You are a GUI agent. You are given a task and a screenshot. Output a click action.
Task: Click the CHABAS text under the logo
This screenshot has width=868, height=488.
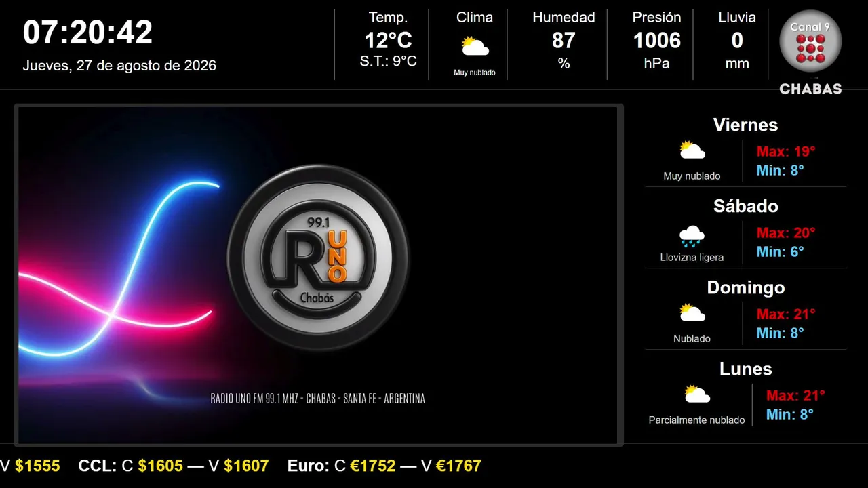pyautogui.click(x=810, y=89)
